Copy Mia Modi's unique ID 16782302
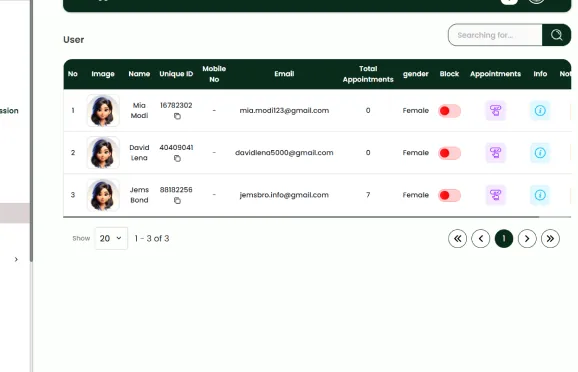 [177, 116]
